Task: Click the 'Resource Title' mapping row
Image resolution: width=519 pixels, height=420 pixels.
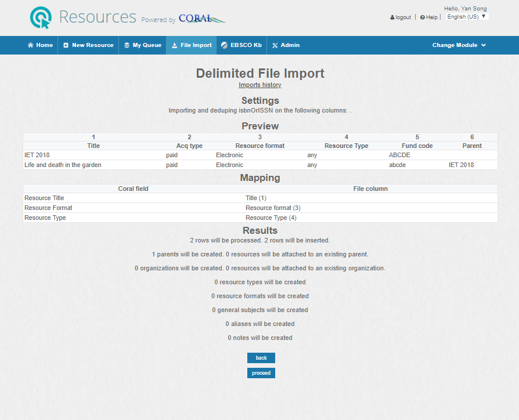Action: click(x=260, y=198)
